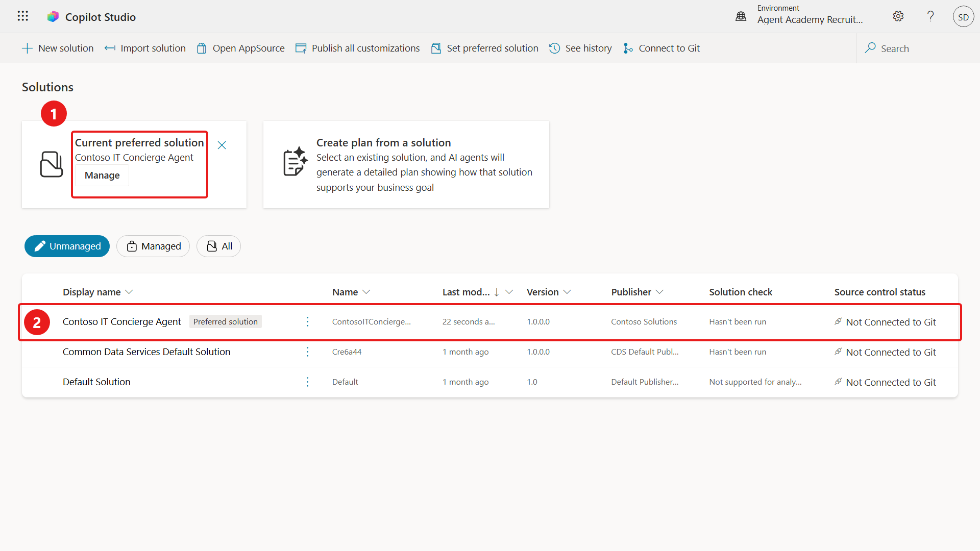Open more options for Contoso IT Concierge Agent
This screenshot has height=551, width=980.
(307, 322)
